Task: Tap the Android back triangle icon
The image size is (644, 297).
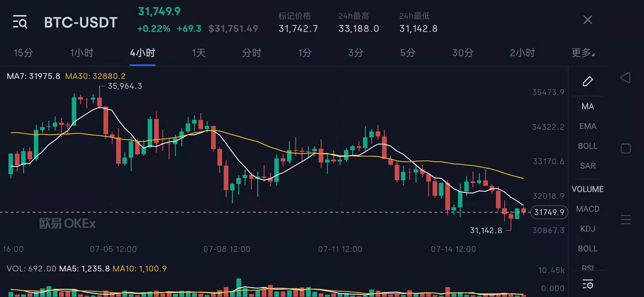Action: 625,78
